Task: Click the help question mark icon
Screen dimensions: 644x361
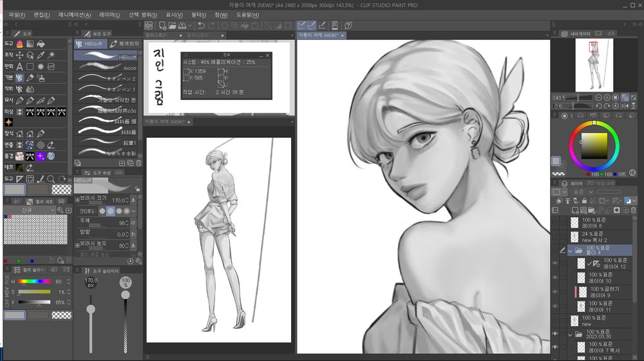Action: pos(348,26)
